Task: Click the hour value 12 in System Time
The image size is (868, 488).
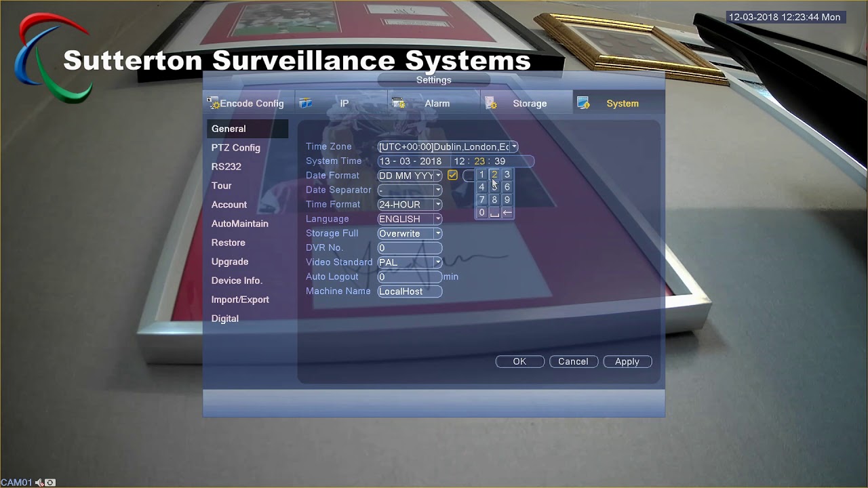Action: pos(459,161)
